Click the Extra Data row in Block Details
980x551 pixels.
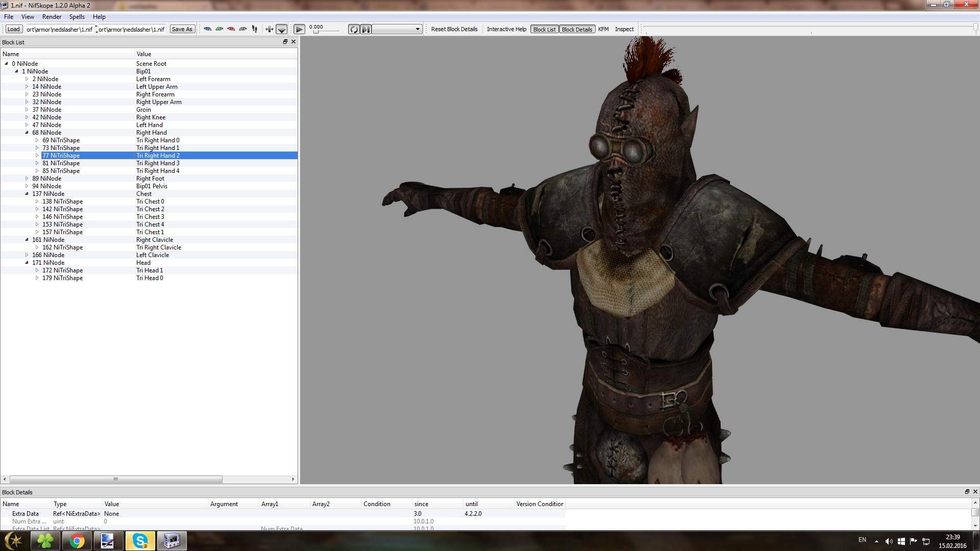coord(282,514)
